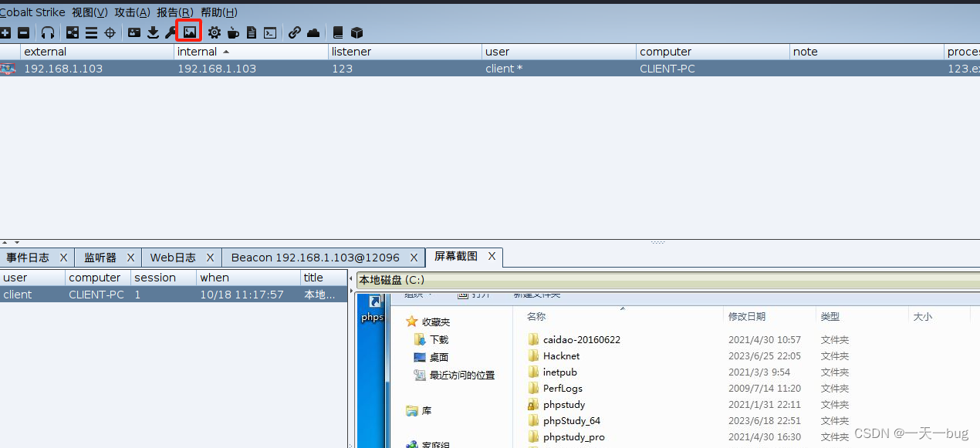Click the connect to team server plus icon

coord(5,32)
